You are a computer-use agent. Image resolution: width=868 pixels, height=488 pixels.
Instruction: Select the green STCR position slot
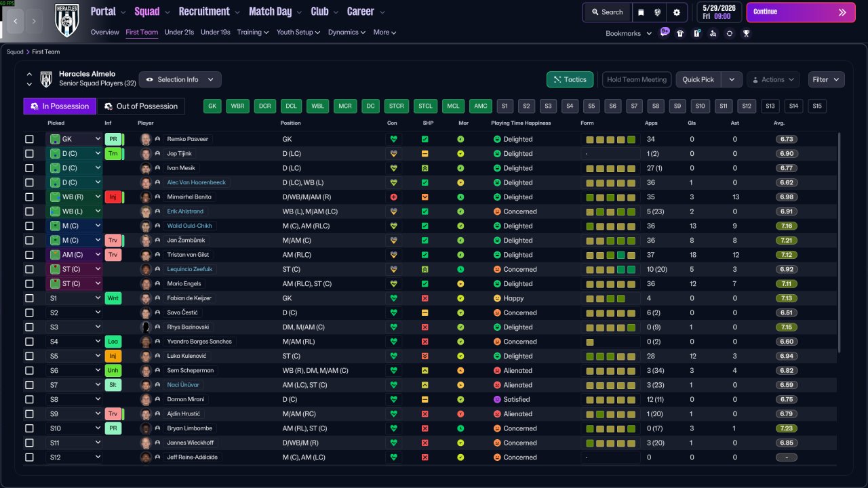click(x=397, y=106)
